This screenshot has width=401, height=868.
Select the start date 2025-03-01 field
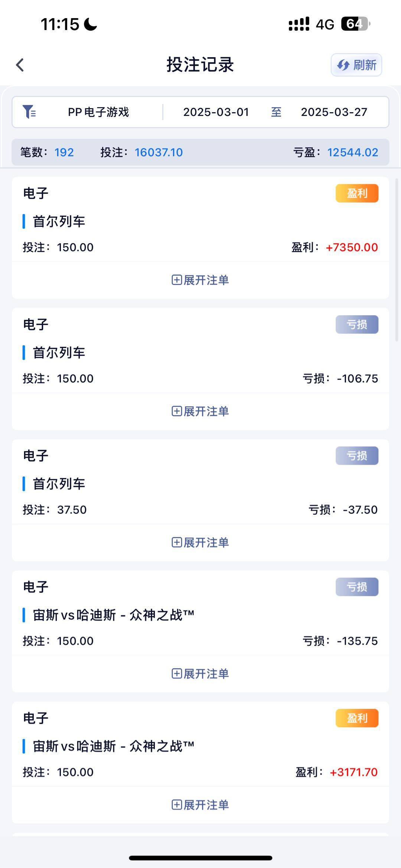(216, 112)
